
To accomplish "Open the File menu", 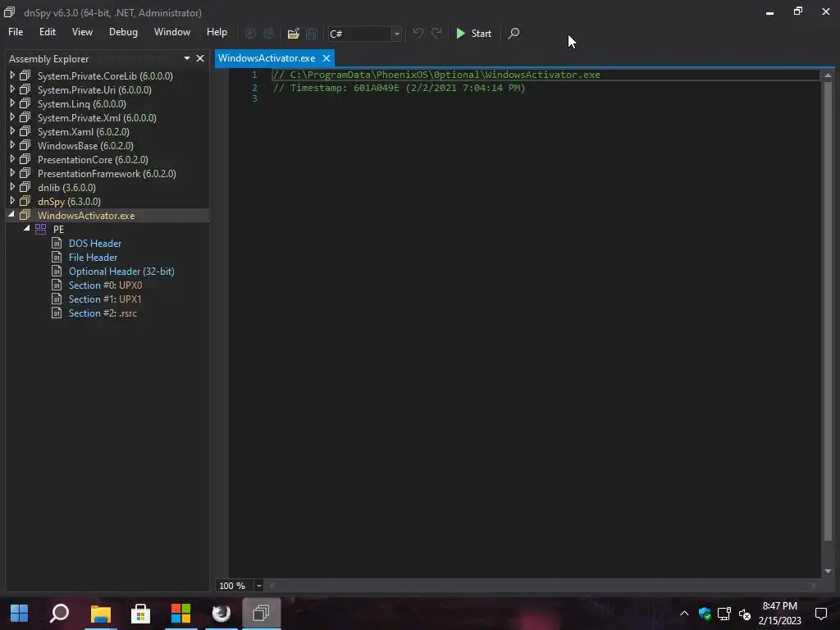I will coord(16,32).
